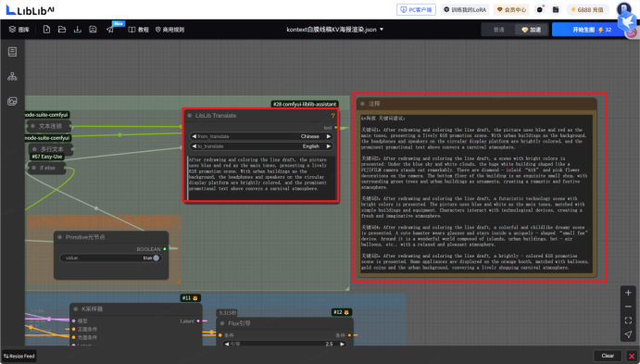Click the #11 node badge
This screenshot has height=364, width=640.
(191, 298)
